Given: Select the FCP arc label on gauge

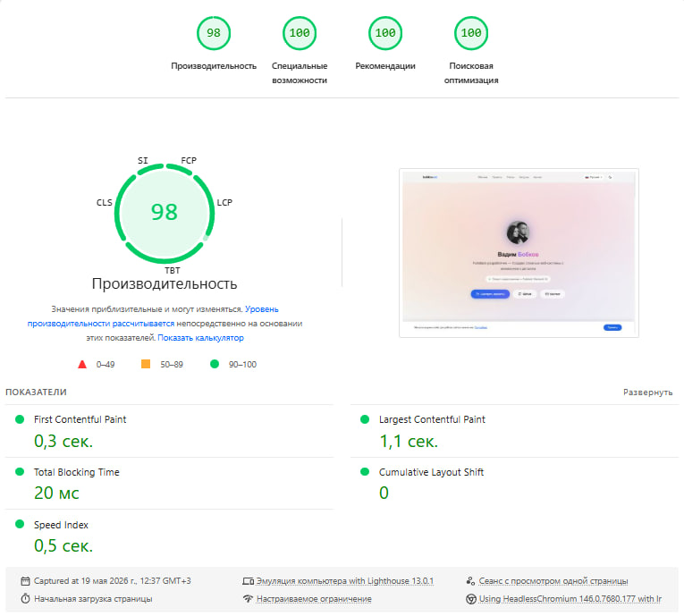Looking at the screenshot, I should coord(189,161).
